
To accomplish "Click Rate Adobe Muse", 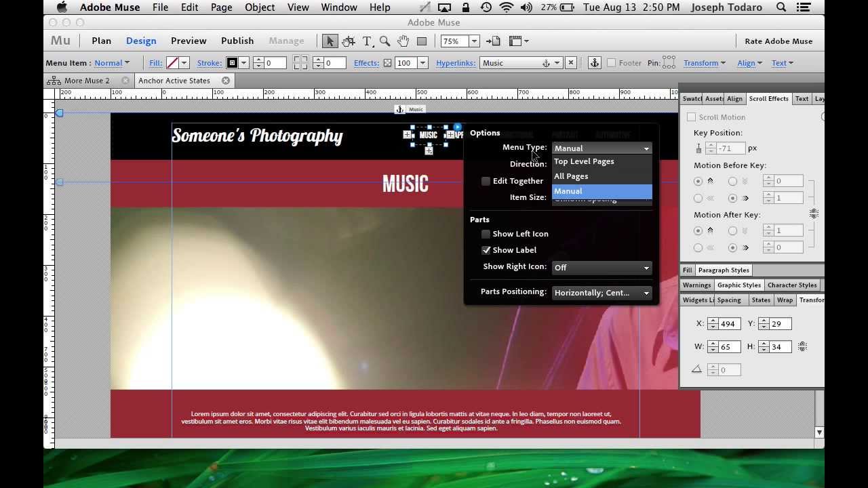I will tap(778, 41).
